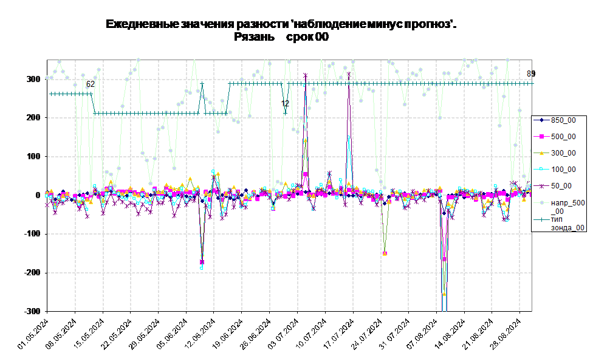
Task: Click the date label 15.05.2024
Action: [x=89, y=334]
